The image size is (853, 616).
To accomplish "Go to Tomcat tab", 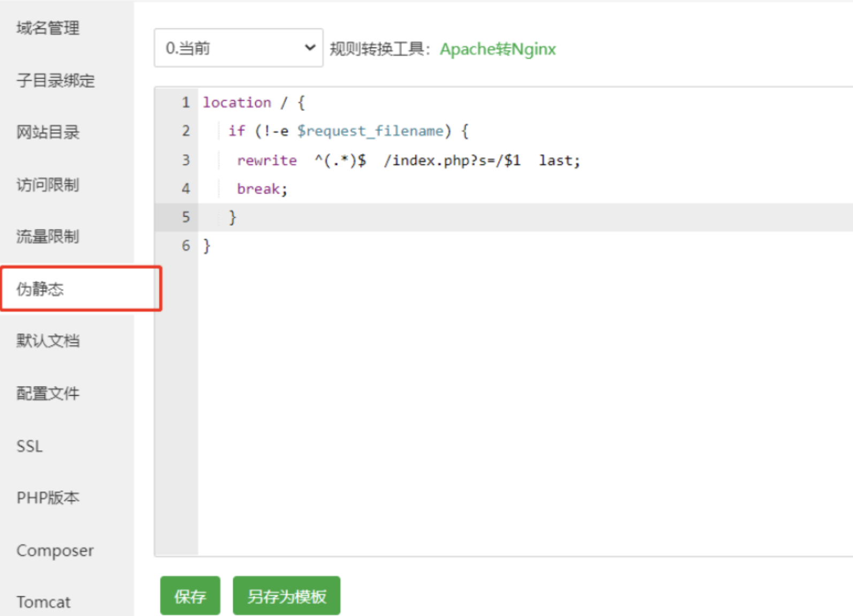I will pos(43,602).
